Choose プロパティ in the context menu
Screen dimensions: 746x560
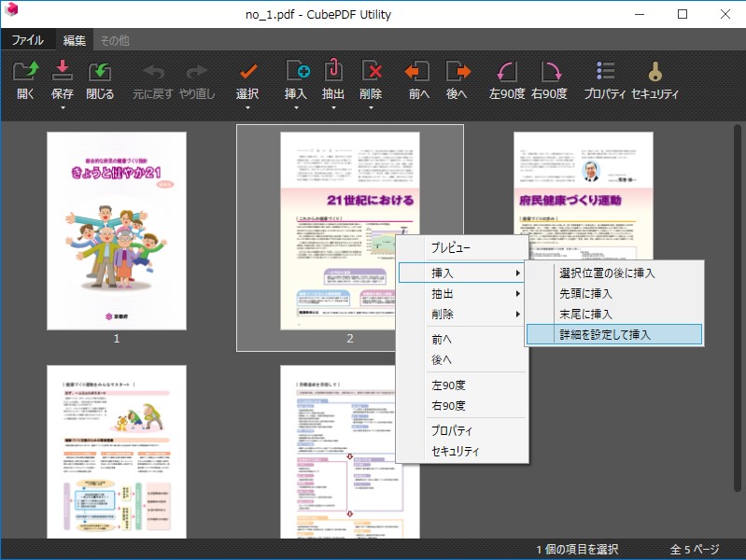[461, 430]
